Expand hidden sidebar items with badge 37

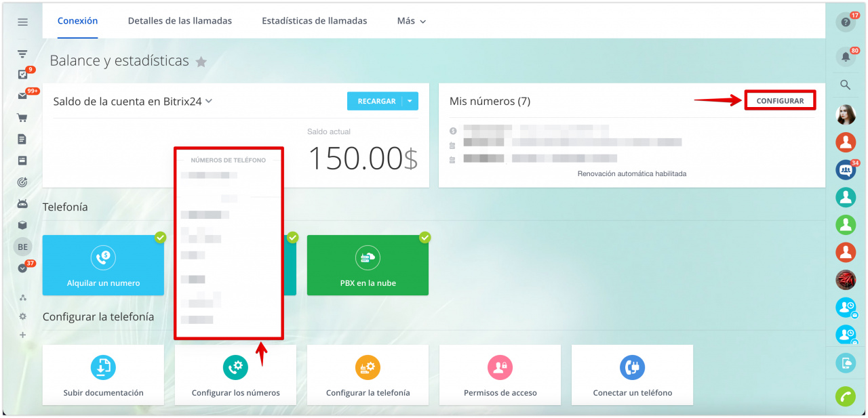tap(22, 268)
